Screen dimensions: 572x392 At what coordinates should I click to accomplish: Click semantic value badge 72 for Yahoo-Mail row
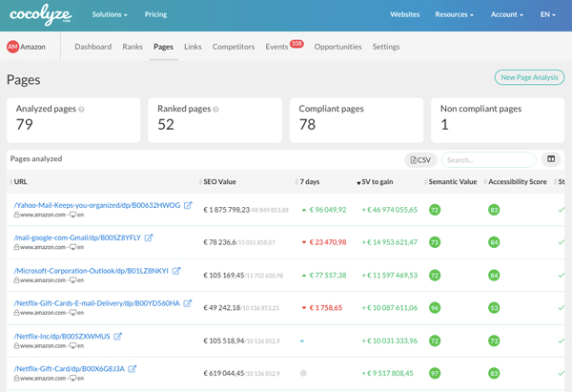(x=435, y=210)
